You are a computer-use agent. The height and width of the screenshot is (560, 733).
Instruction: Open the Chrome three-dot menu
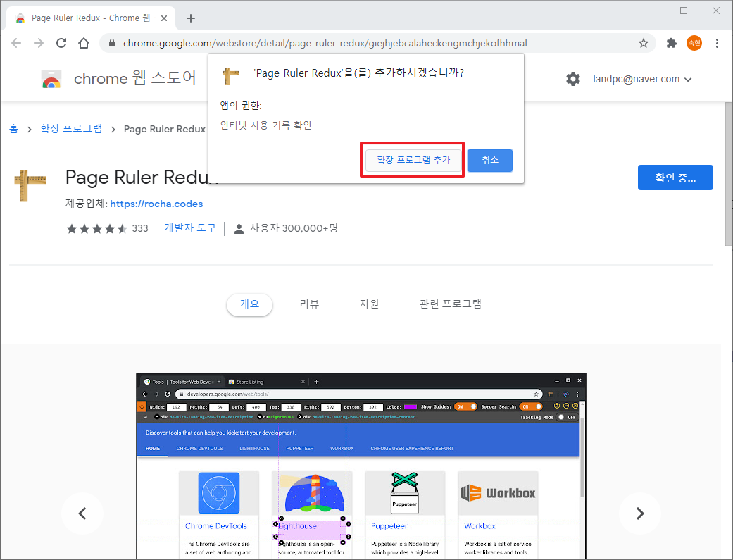[x=718, y=43]
